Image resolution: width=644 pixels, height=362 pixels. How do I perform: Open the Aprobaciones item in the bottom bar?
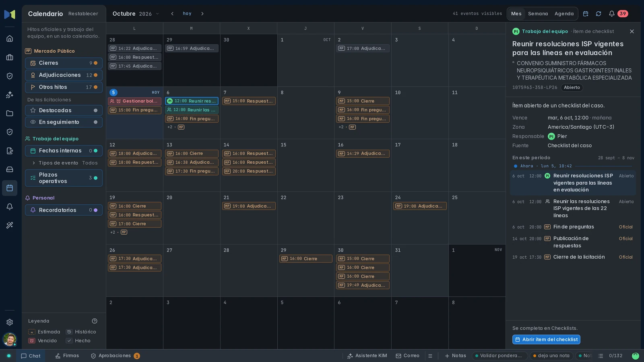point(115,356)
